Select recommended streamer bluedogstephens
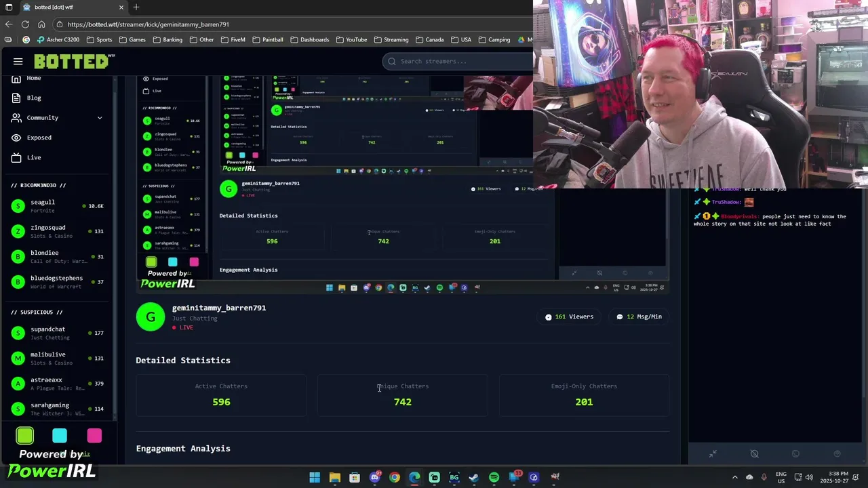 click(58, 282)
